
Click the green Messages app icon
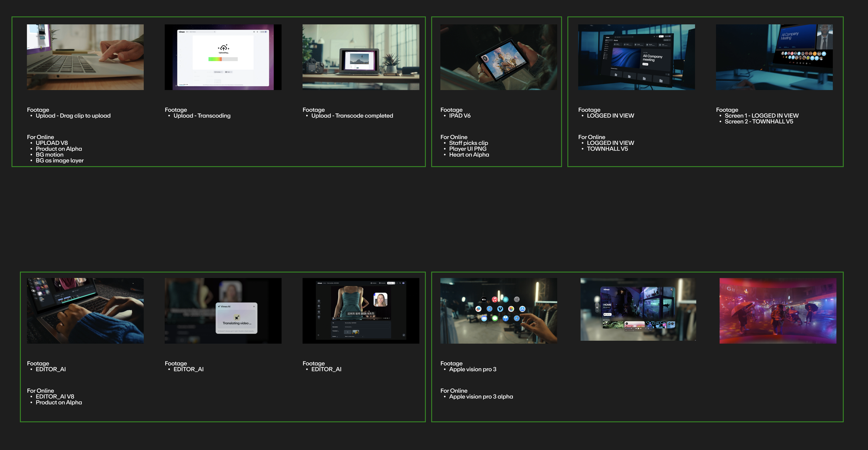pos(495,318)
